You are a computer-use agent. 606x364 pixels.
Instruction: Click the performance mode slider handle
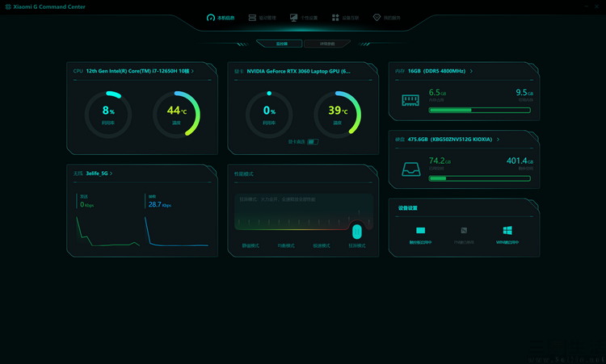(x=357, y=232)
